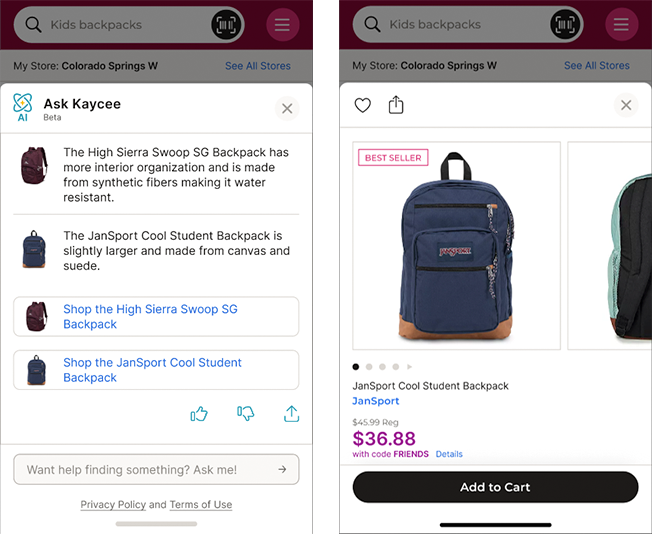Tap the barcode scanner icon in left search bar

pos(228,24)
